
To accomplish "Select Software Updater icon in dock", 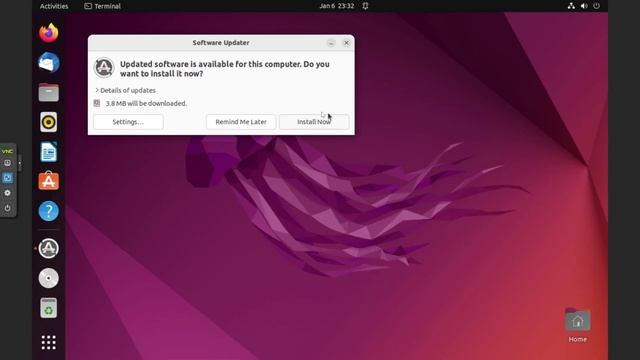I will 49,248.
